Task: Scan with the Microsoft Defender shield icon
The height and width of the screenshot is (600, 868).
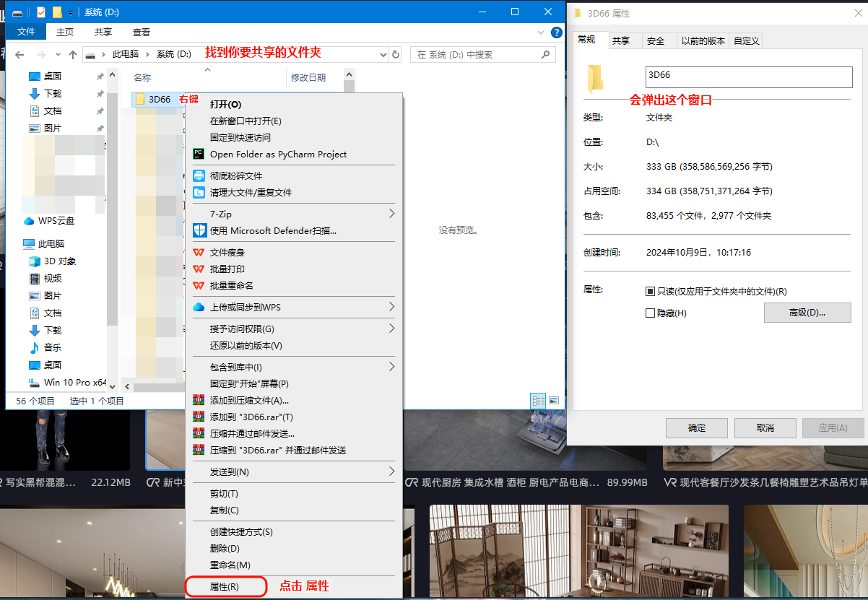Action: point(199,231)
